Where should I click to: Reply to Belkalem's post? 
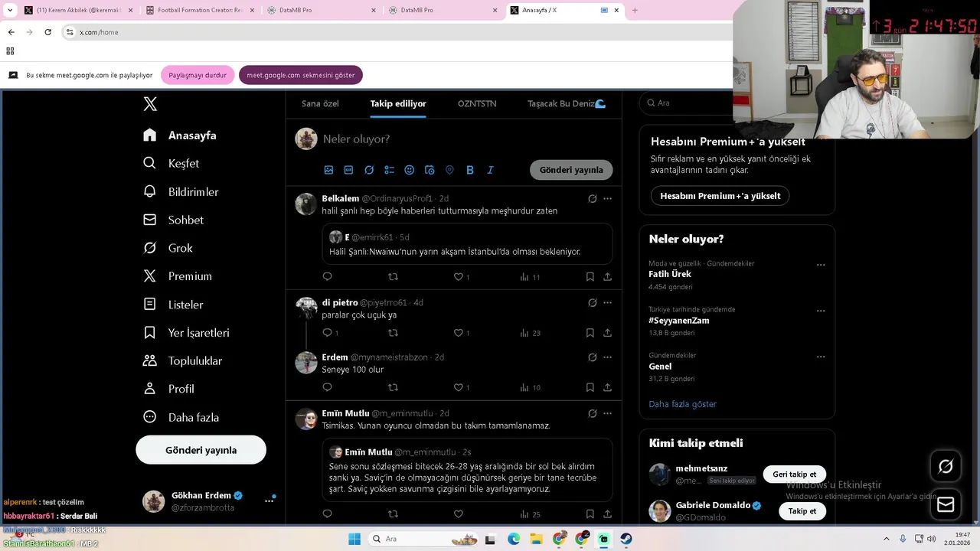coord(327,277)
